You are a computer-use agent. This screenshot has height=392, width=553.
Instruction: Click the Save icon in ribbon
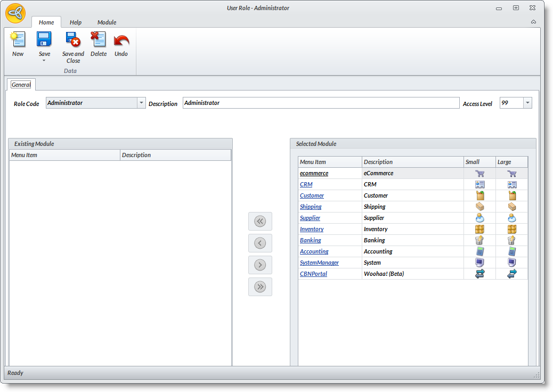point(44,40)
